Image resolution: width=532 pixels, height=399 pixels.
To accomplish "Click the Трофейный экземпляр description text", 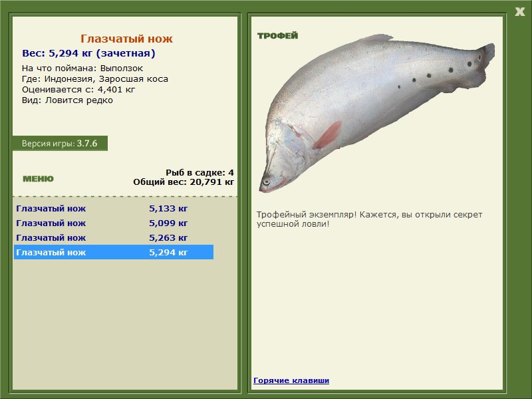I will point(369,219).
